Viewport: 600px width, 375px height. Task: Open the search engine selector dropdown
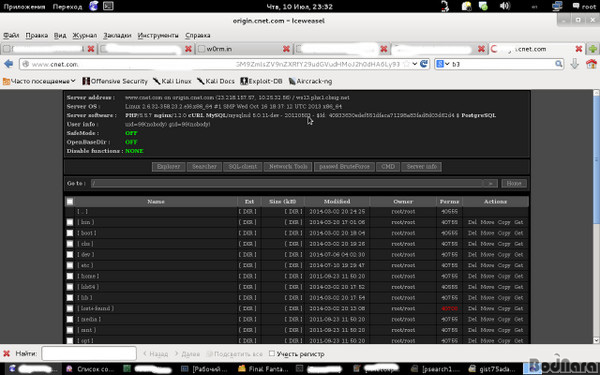(443, 64)
